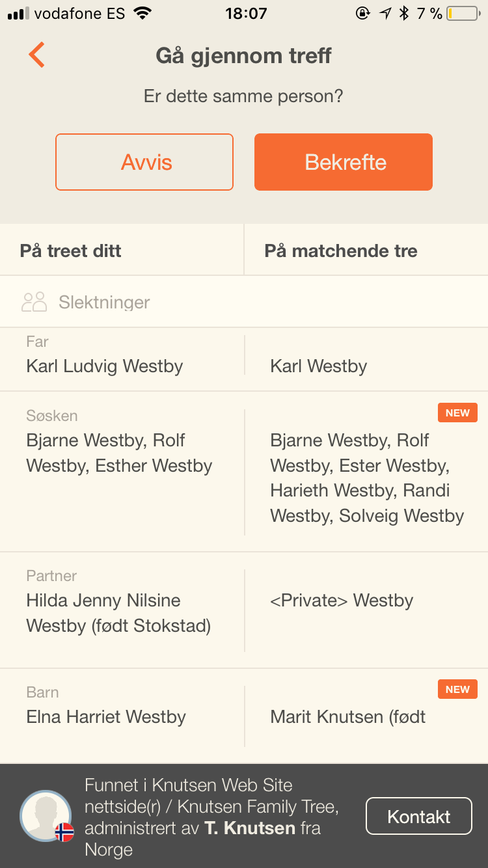The height and width of the screenshot is (868, 488).
Task: Select the NEW badge in Søsken row
Action: [x=457, y=413]
